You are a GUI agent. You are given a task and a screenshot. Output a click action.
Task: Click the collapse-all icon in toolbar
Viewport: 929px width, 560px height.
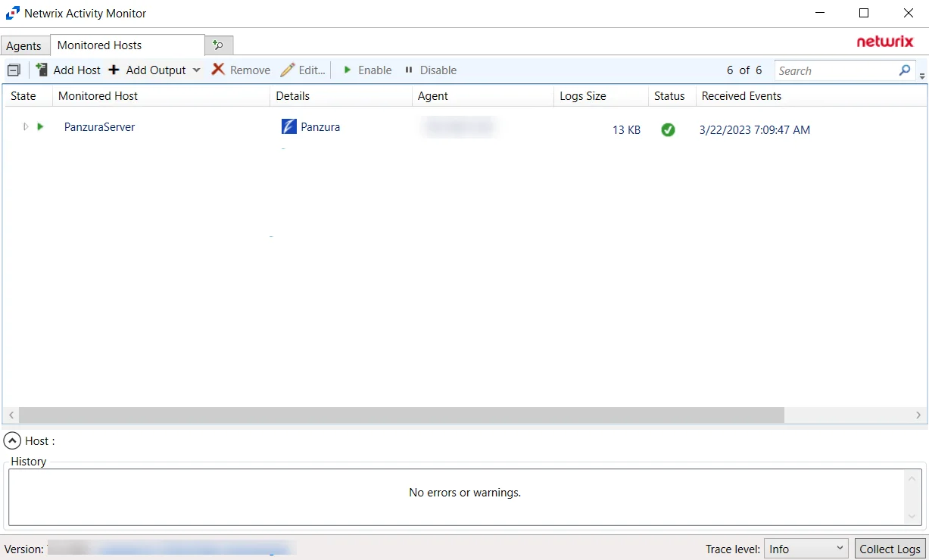pyautogui.click(x=14, y=70)
